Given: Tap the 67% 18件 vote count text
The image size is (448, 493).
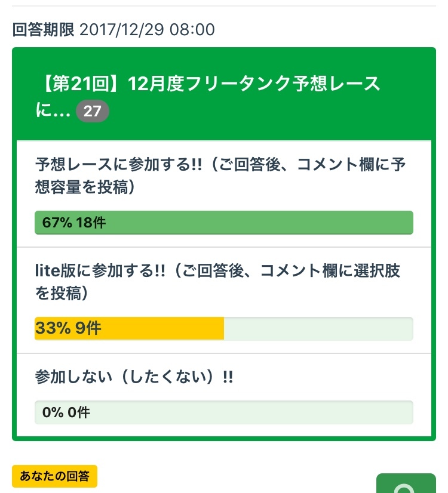Looking at the screenshot, I should (74, 223).
